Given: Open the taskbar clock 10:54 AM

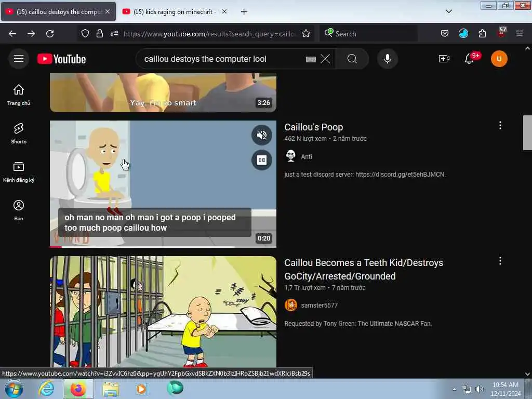Looking at the screenshot, I should click(x=505, y=389).
